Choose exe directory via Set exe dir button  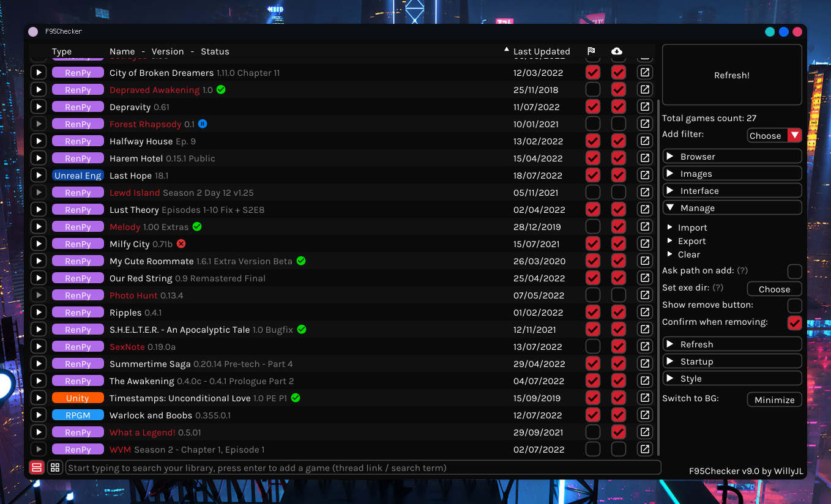(x=774, y=289)
